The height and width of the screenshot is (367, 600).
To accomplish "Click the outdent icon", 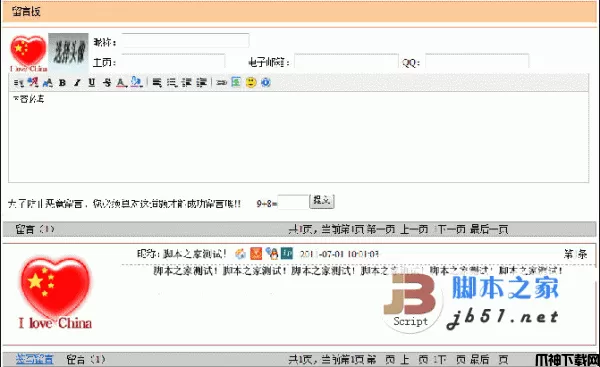I will (x=187, y=82).
